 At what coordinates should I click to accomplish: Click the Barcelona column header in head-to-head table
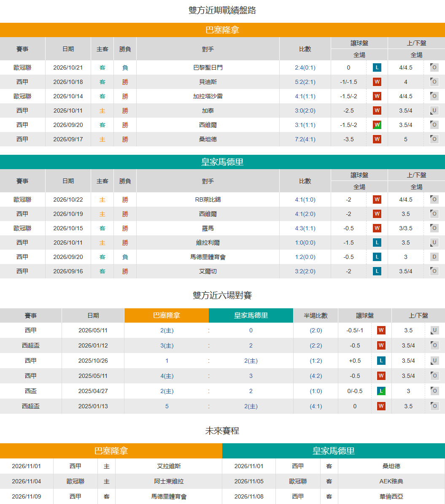click(167, 315)
